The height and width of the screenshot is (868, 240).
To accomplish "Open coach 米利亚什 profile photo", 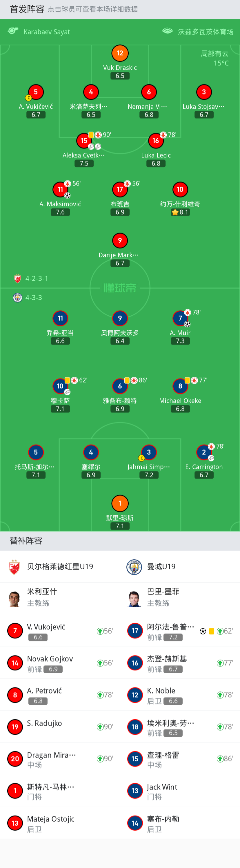I will tap(14, 598).
